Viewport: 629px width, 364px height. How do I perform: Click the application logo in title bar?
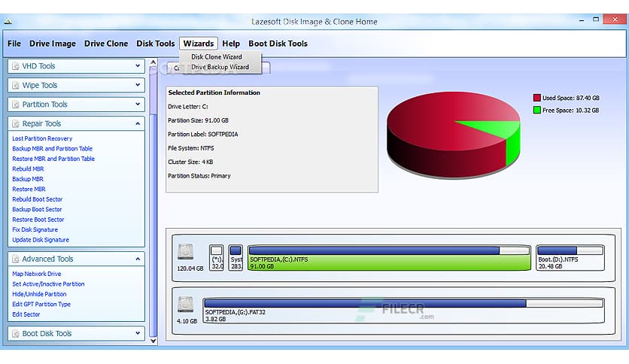pos(8,21)
